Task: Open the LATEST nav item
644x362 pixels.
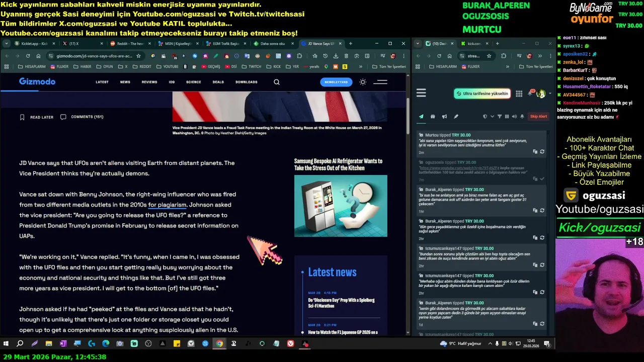Action: click(x=102, y=82)
